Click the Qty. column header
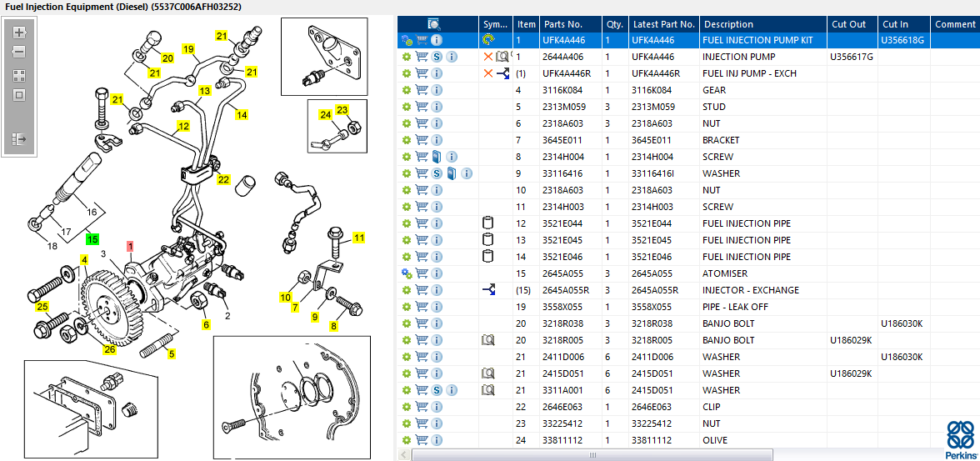The image size is (980, 461). click(615, 24)
